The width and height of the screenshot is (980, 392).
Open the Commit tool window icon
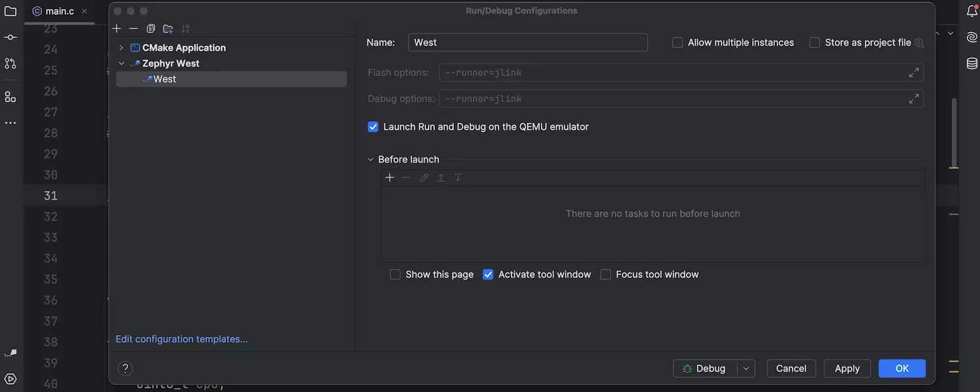point(10,37)
